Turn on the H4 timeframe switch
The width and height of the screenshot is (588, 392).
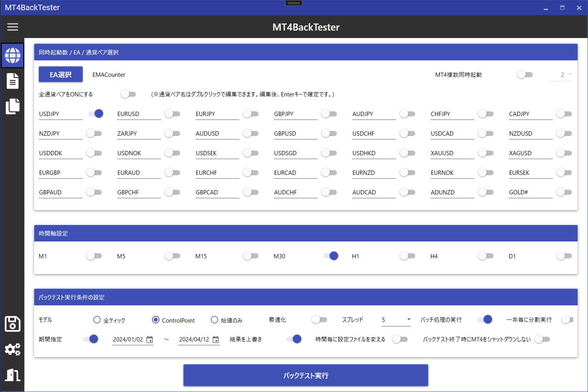pyautogui.click(x=486, y=256)
